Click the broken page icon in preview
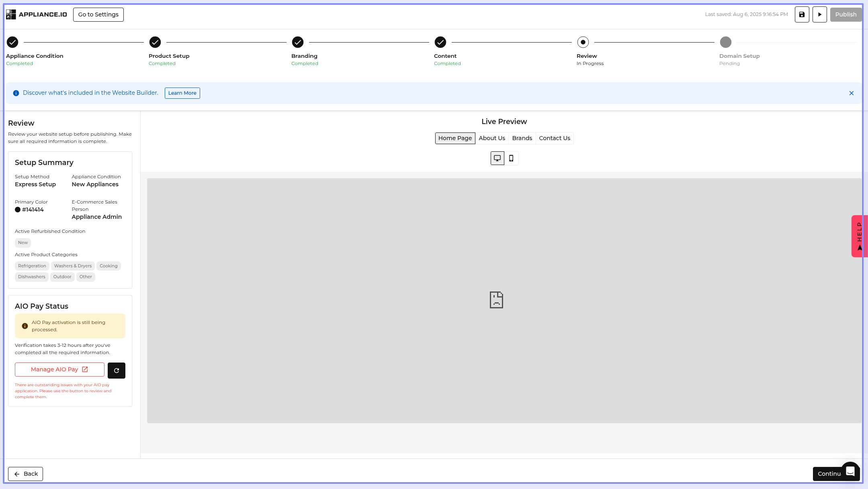The width and height of the screenshot is (868, 489). [x=496, y=300]
